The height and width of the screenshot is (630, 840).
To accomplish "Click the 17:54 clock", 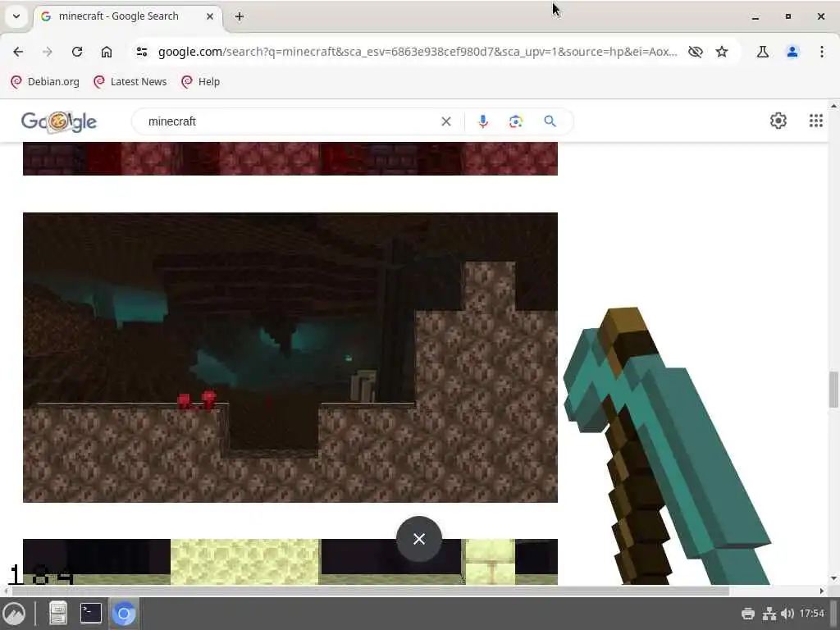I will point(811,614).
